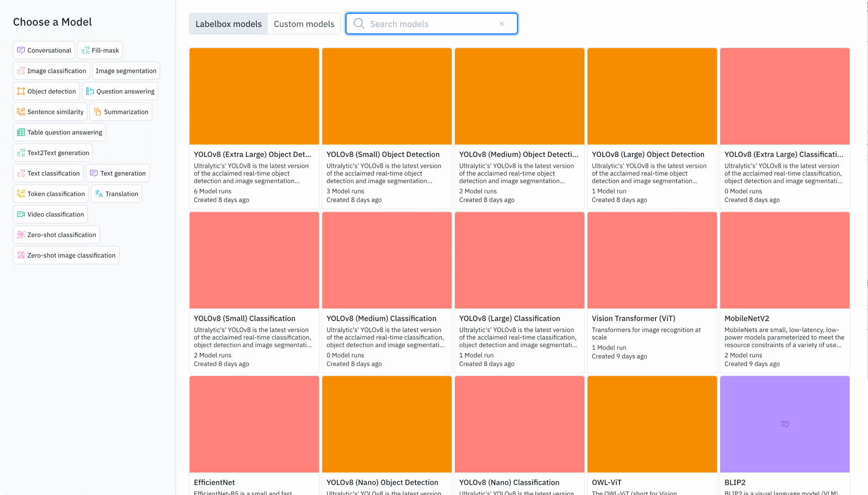
Task: Open YOLOv8 (Small) Object Detection orange thumbnail
Action: (387, 96)
